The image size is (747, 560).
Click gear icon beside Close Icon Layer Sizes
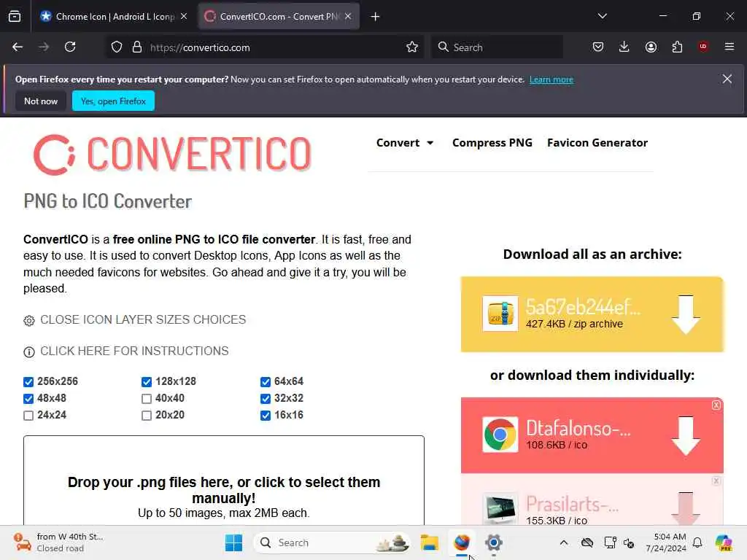point(29,321)
